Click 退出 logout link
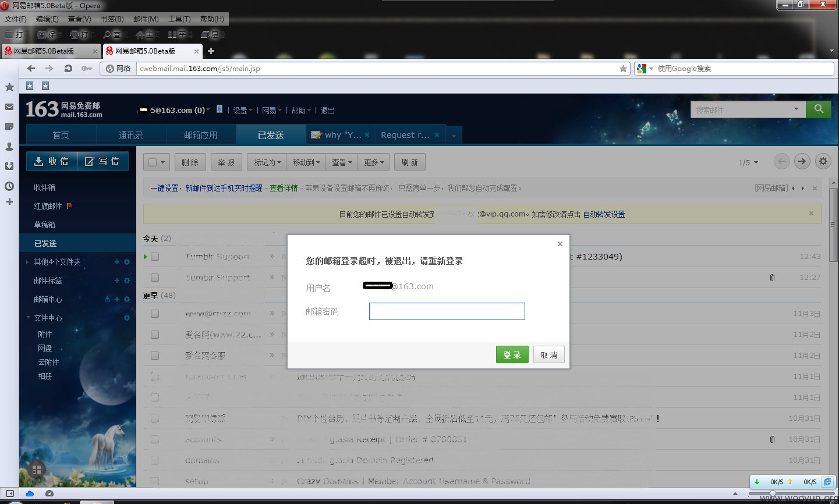 pos(327,111)
